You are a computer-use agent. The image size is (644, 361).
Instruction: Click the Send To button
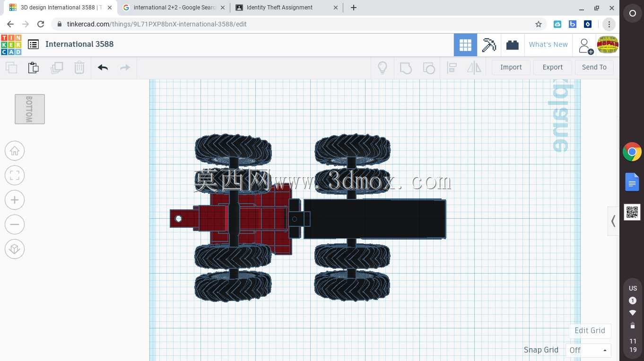(594, 67)
